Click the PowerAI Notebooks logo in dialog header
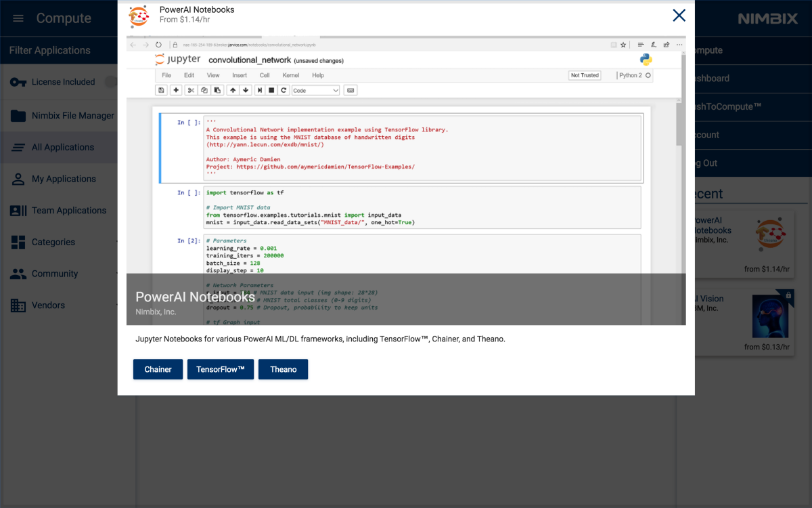The image size is (812, 508). click(139, 16)
